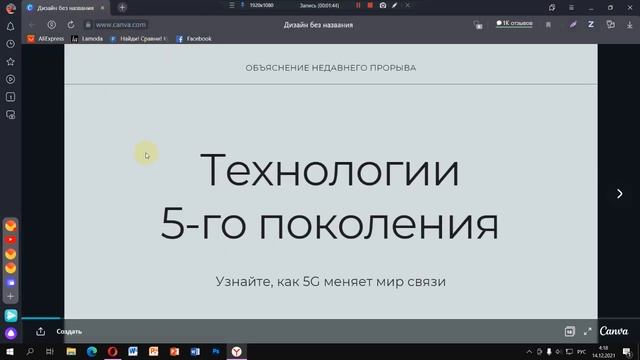The image size is (640, 360).
Task: Open the translate/copy extension icon
Action: coord(611,24)
